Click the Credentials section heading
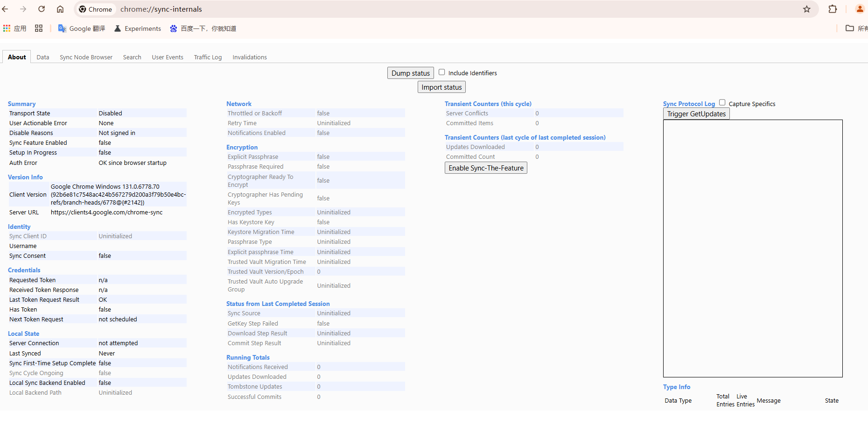868x433 pixels. (x=24, y=270)
